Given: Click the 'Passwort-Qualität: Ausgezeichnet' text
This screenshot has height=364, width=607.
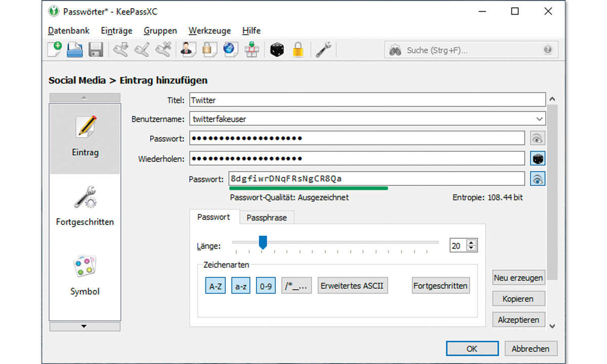Looking at the screenshot, I should point(289,198).
